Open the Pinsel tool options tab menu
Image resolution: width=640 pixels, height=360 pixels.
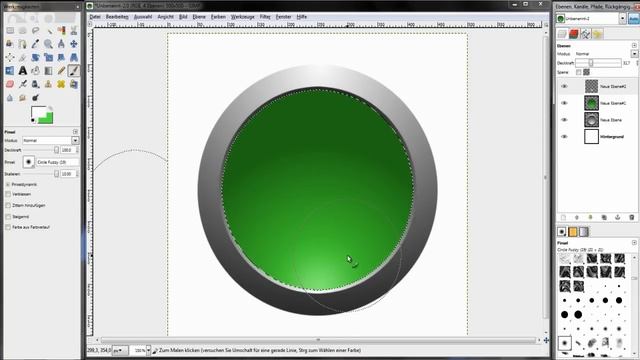coord(76,132)
